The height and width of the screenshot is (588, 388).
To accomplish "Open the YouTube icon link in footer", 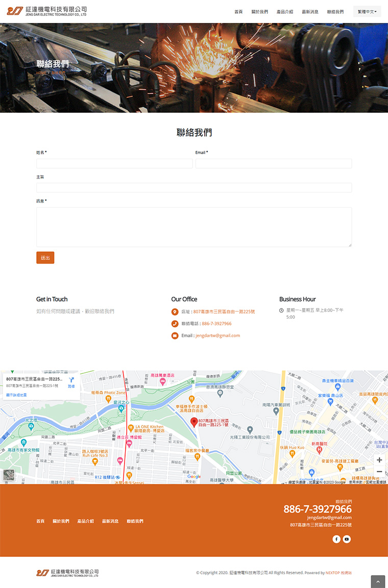I will coord(347,539).
